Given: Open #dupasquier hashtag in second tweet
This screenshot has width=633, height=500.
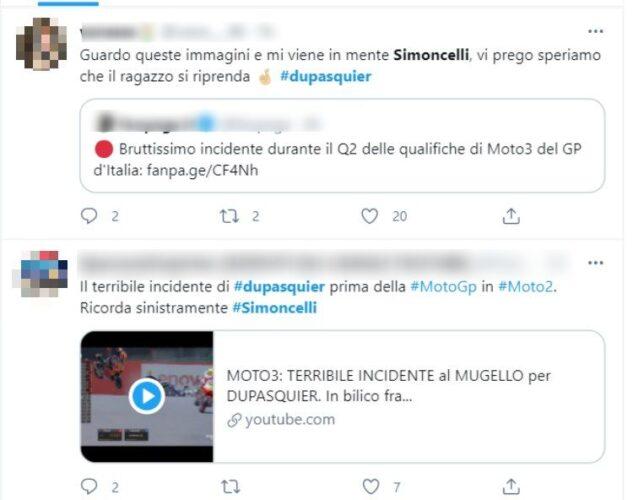Looking at the screenshot, I should [x=279, y=287].
